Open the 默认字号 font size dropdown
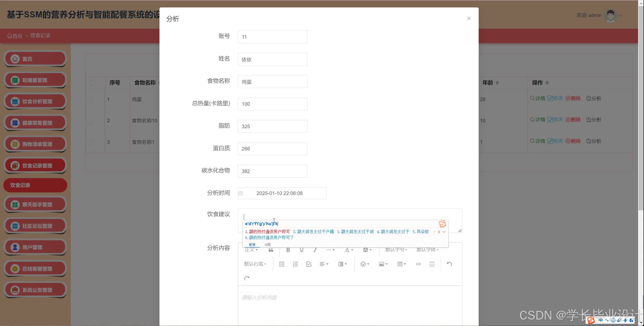Screen dimensions: 644x326 click(x=396, y=250)
